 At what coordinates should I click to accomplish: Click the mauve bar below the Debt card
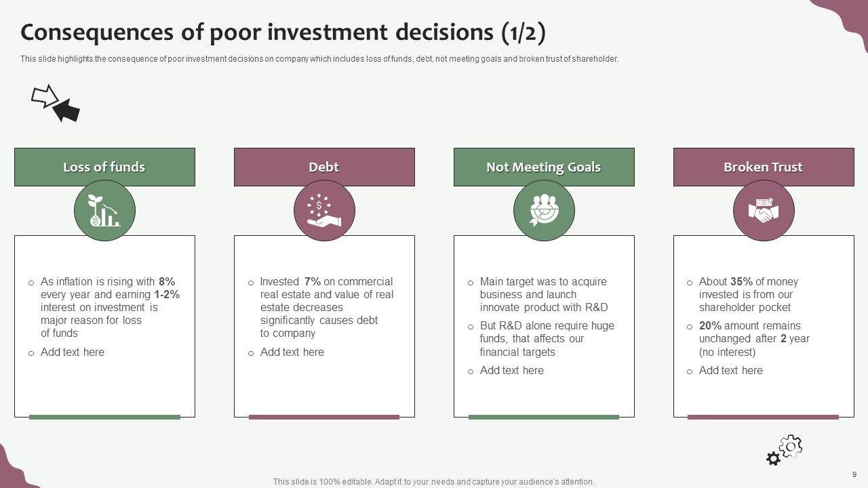[324, 417]
